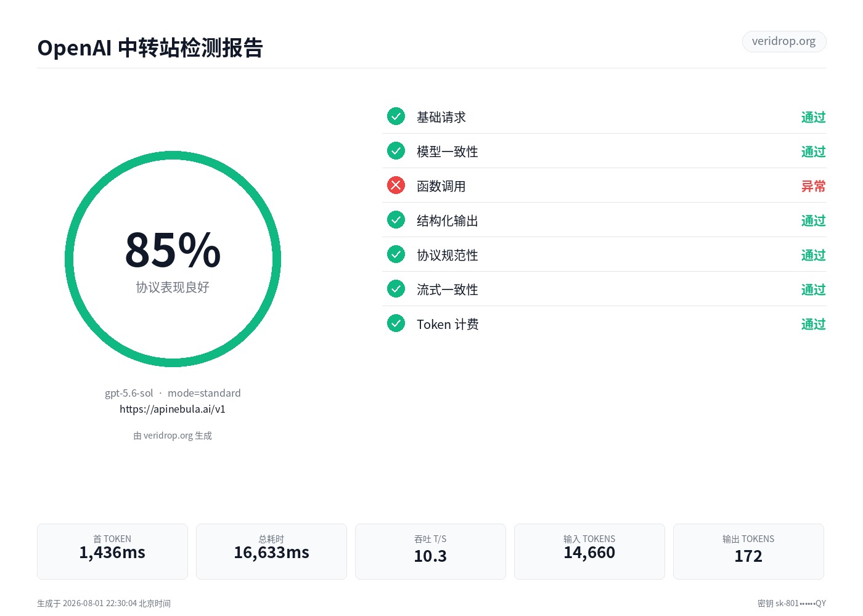Select the 吞吐 T/S 10.3 card

click(430, 551)
